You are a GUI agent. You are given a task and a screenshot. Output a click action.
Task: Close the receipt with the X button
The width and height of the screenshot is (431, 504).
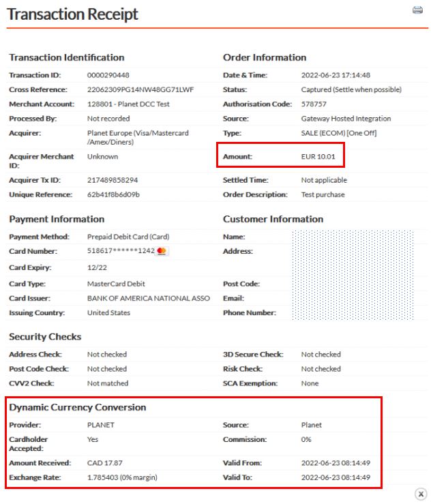[x=420, y=494]
